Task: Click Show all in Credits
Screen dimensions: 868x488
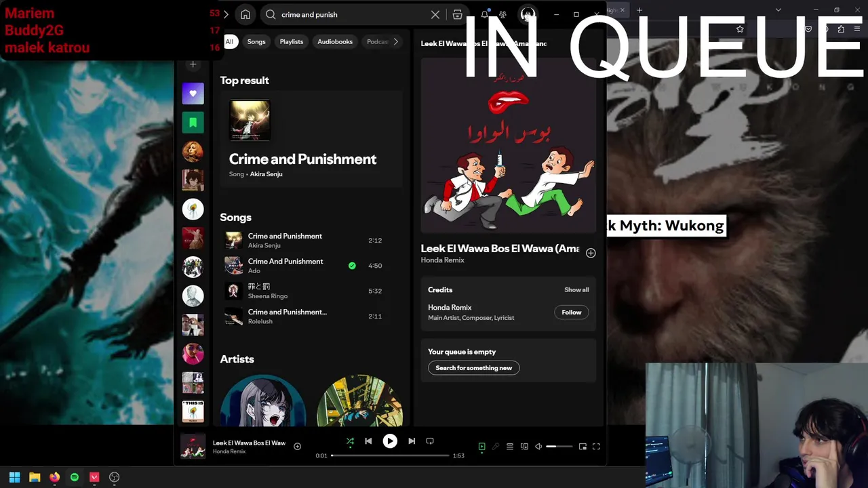Action: [576, 289]
